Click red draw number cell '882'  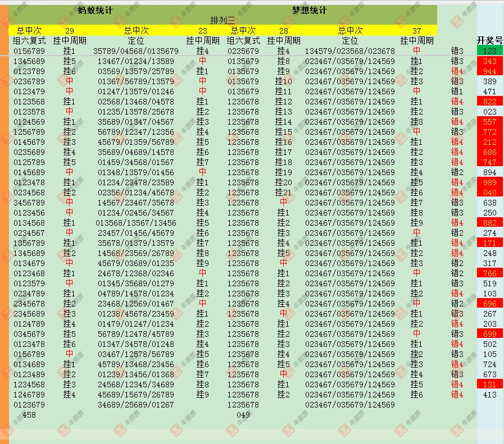coord(489,223)
